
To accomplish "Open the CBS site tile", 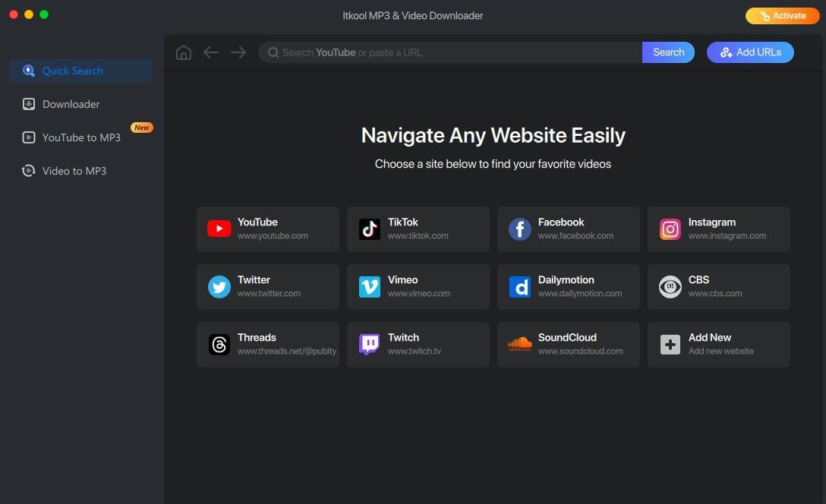I will (x=718, y=286).
